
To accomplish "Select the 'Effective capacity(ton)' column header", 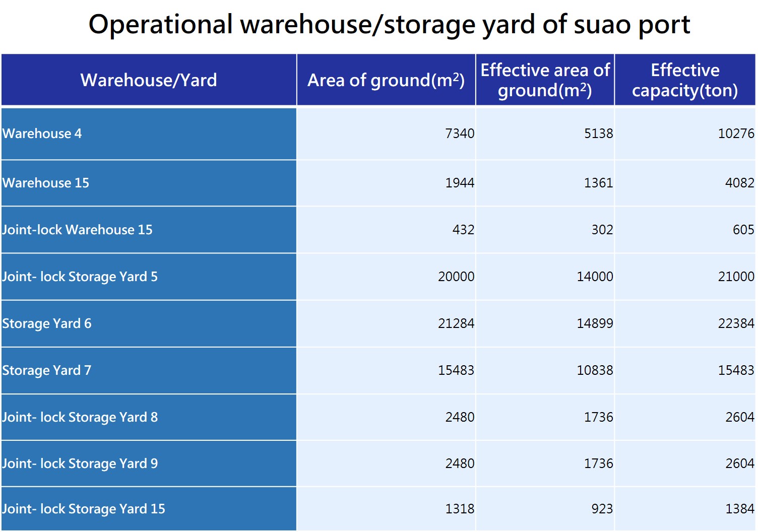I will tap(685, 80).
